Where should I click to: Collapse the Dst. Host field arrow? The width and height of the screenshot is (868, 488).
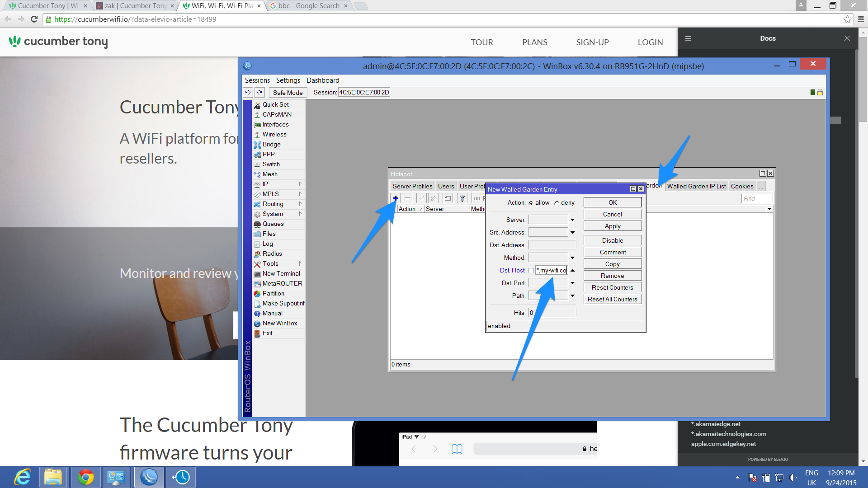572,270
